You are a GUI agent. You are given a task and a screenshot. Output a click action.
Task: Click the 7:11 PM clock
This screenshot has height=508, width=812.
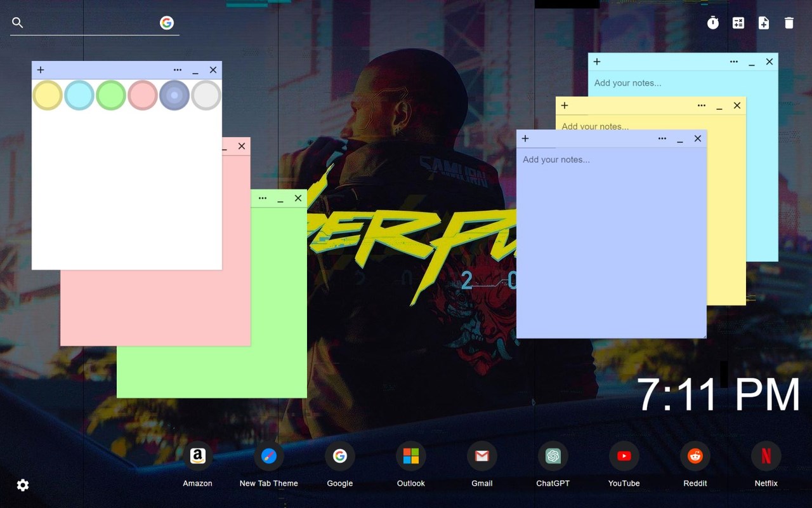pos(719,395)
